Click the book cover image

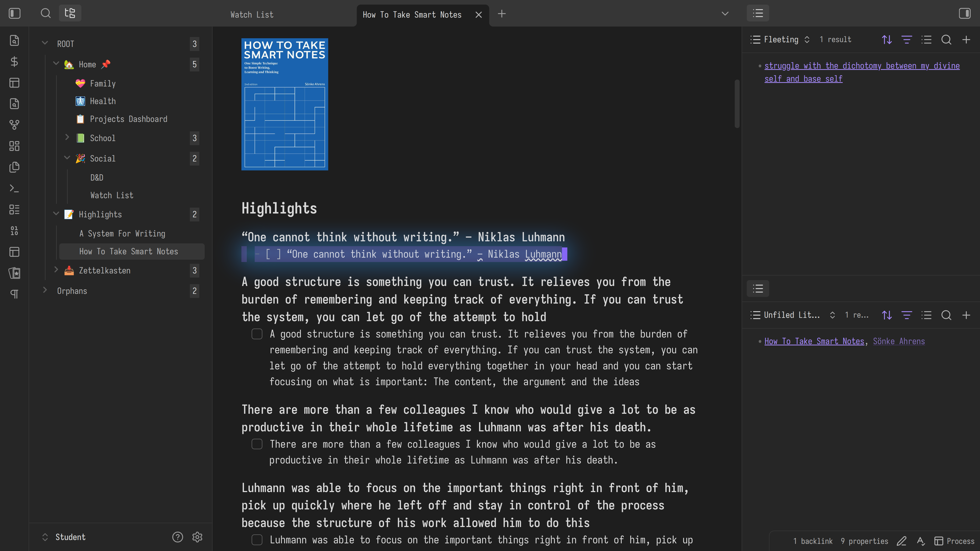point(285,104)
